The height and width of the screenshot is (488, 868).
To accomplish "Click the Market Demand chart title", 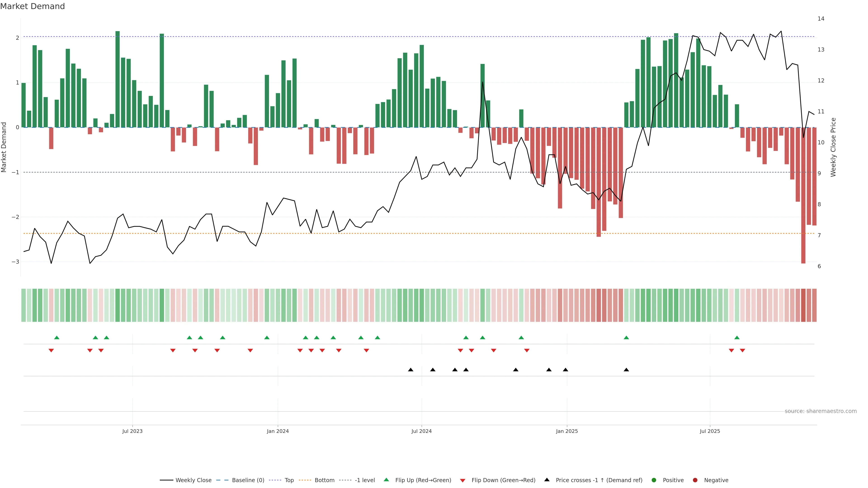I will 32,6.
